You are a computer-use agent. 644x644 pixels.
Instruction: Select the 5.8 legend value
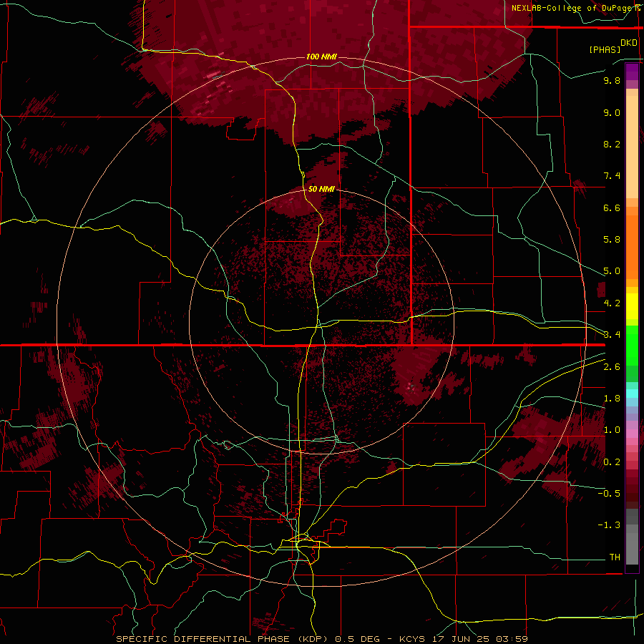612,240
